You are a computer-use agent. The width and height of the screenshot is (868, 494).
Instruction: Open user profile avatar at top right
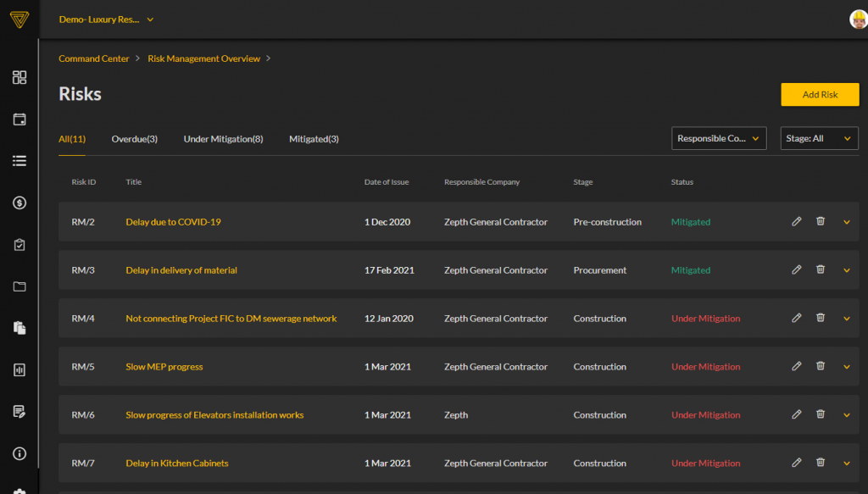click(x=858, y=19)
